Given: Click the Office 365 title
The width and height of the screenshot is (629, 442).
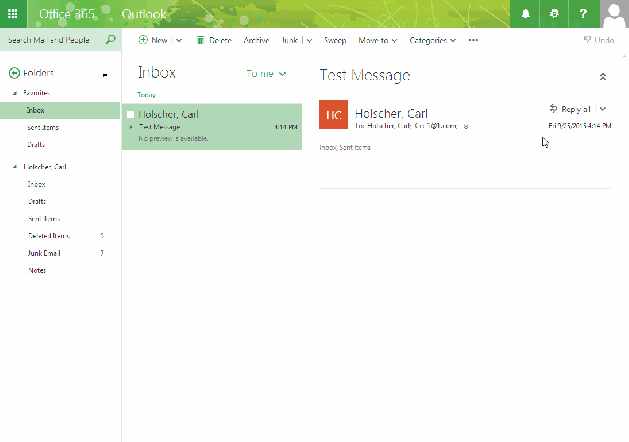Looking at the screenshot, I should (67, 14).
